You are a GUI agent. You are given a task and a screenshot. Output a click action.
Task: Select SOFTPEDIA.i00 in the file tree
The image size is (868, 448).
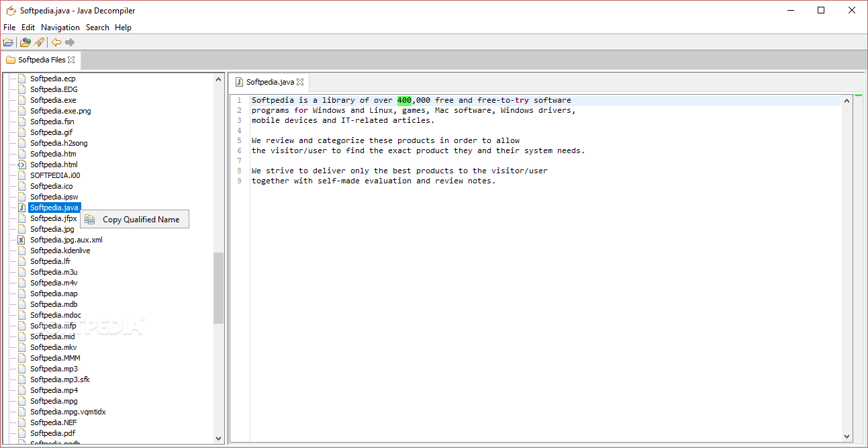[x=55, y=175]
